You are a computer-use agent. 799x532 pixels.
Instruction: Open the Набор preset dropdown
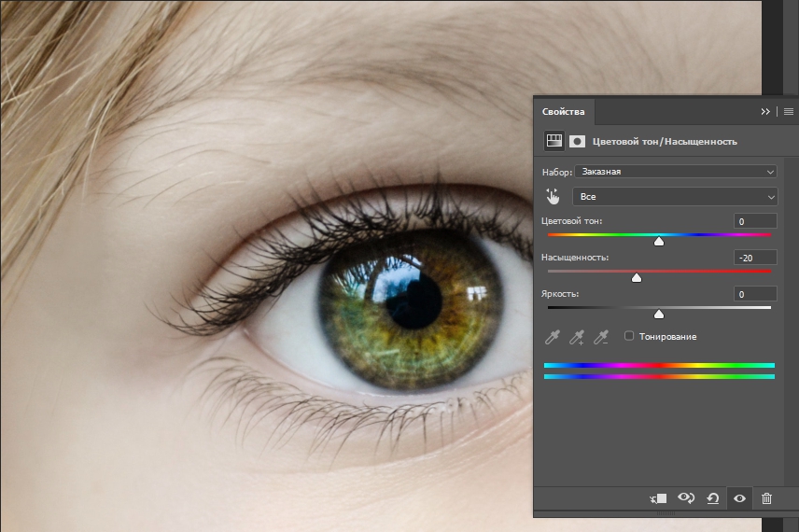[x=676, y=172]
